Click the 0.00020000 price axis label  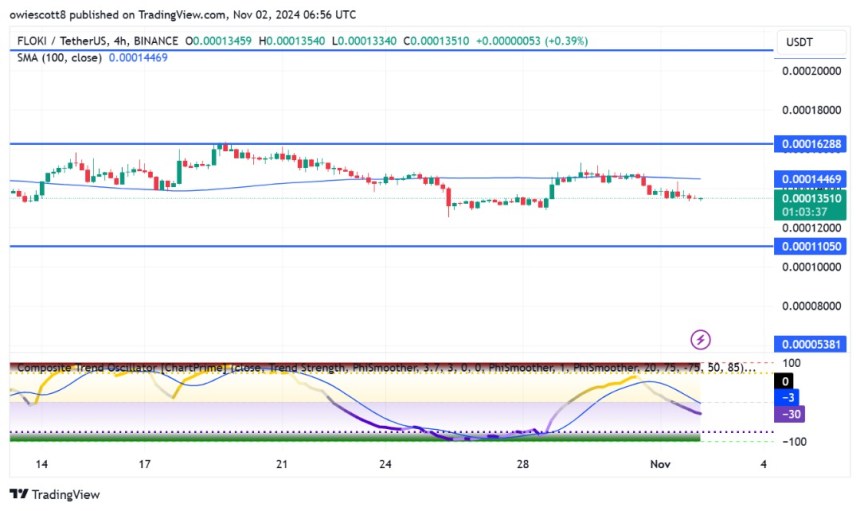point(816,72)
